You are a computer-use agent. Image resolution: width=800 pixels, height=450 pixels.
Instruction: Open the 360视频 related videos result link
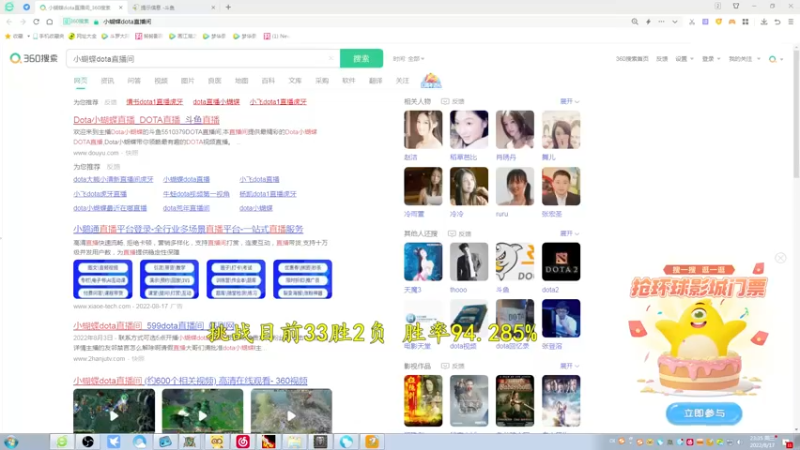(190, 381)
